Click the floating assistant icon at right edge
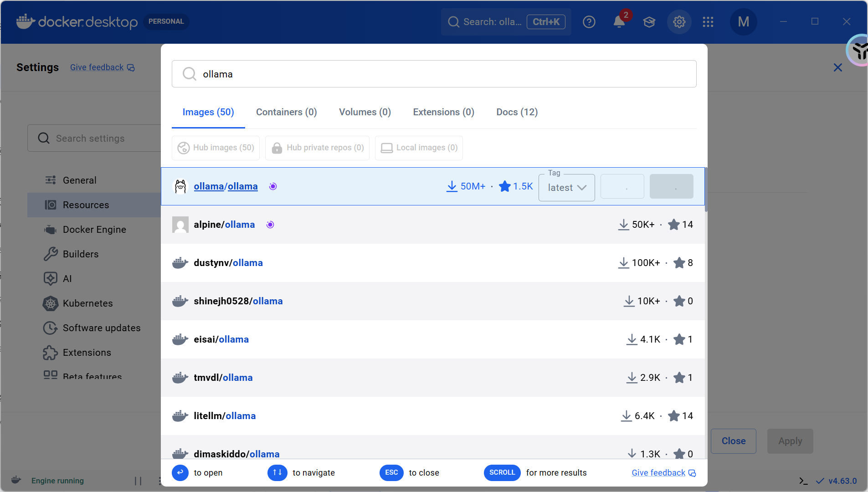868x492 pixels. [858, 51]
